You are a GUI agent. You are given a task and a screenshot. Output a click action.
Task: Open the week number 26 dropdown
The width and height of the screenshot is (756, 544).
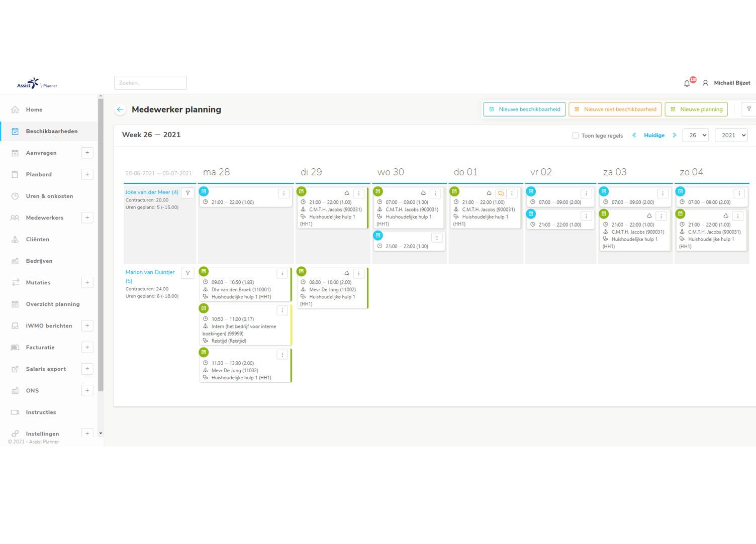pos(695,135)
